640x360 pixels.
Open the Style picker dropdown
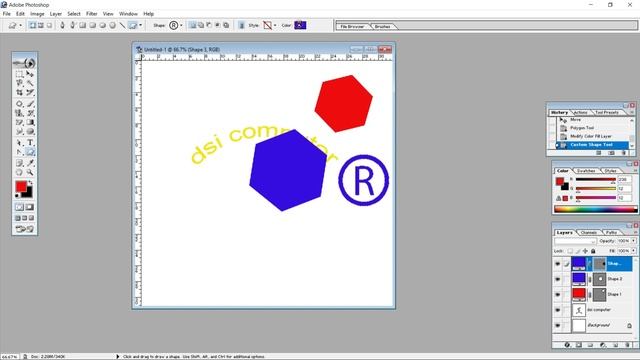point(275,25)
